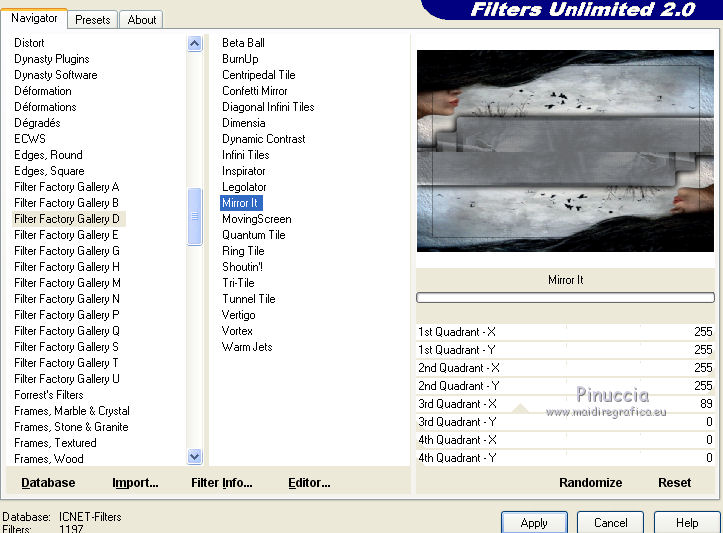Image resolution: width=723 pixels, height=533 pixels.
Task: Adjust the 4th Quadrant - Y slider
Action: click(565, 458)
